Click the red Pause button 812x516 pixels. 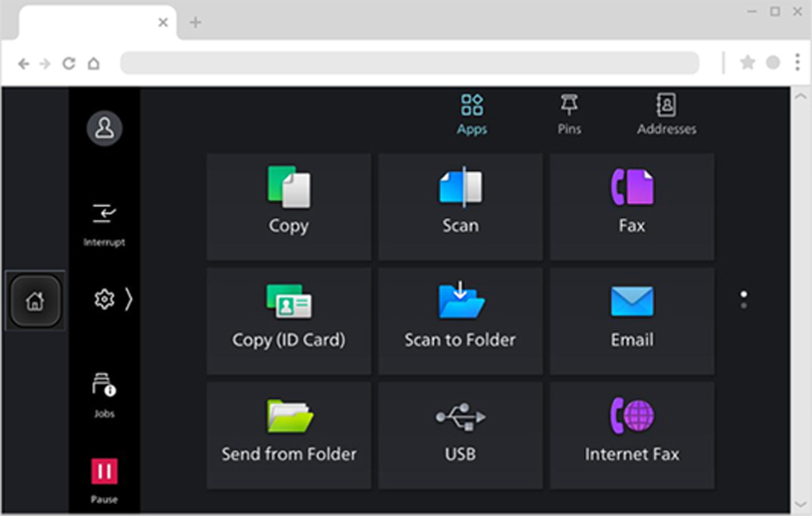tap(104, 471)
